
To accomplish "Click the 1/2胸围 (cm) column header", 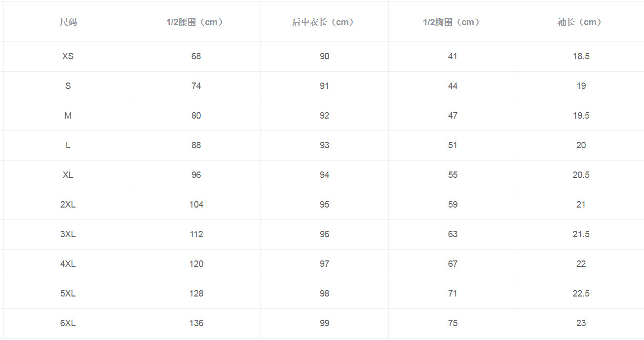I will tap(453, 22).
